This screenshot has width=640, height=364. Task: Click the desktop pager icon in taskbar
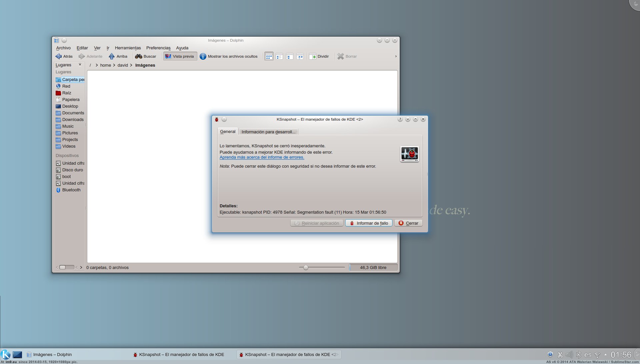[17, 355]
